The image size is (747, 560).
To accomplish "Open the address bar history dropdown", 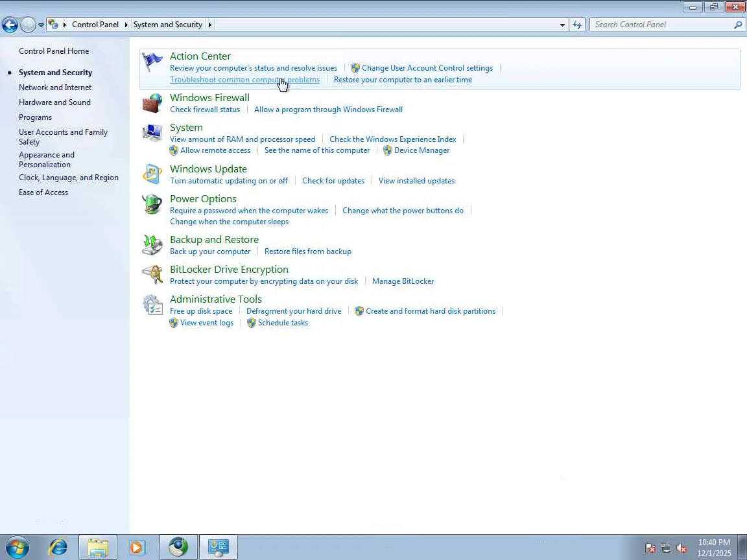I will click(x=562, y=25).
